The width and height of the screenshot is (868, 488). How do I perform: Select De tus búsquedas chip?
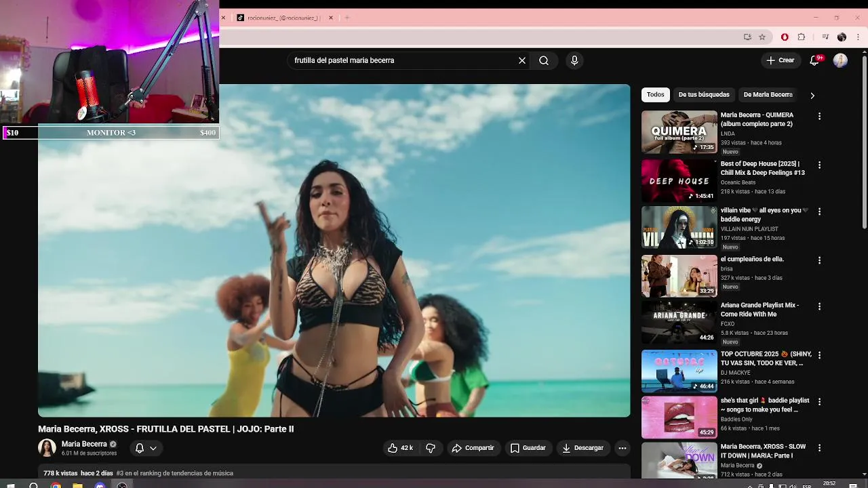point(704,95)
